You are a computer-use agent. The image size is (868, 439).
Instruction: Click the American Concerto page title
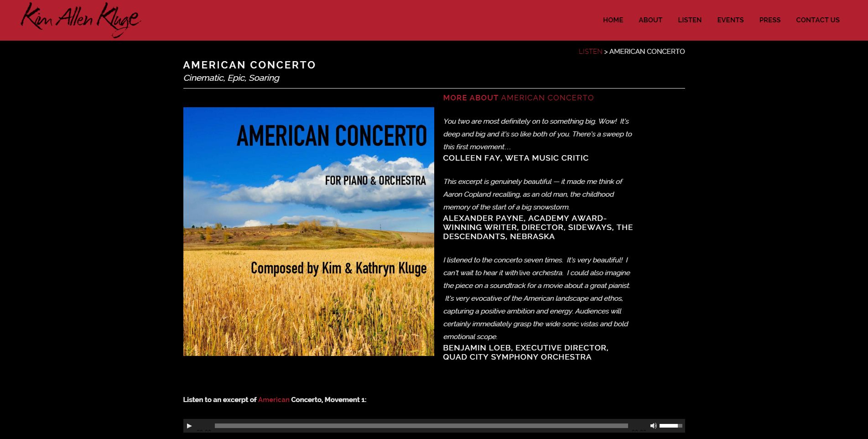click(x=249, y=65)
